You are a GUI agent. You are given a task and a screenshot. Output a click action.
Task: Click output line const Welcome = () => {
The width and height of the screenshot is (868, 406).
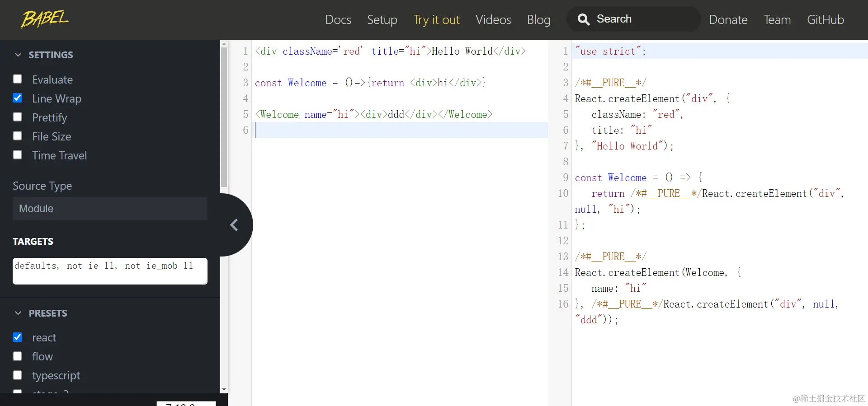point(638,177)
